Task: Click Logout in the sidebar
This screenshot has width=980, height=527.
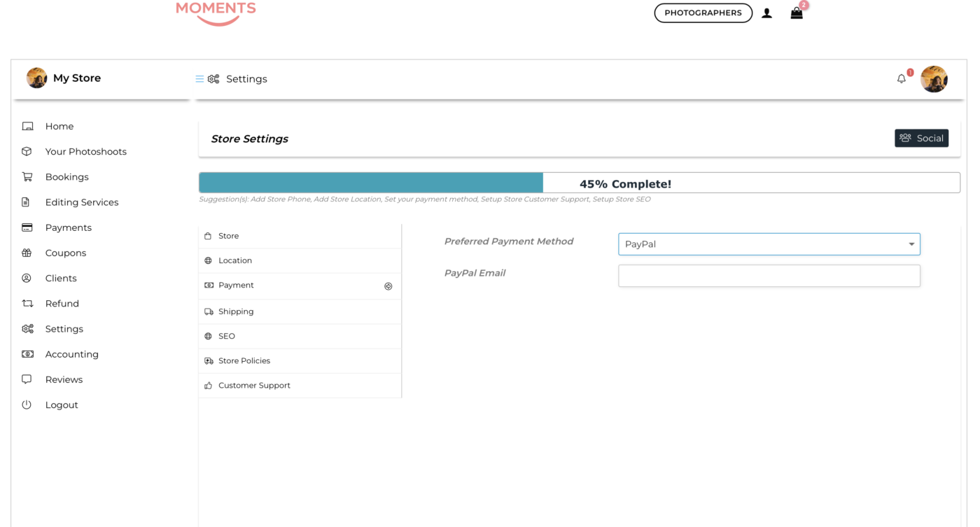Action: coord(62,405)
